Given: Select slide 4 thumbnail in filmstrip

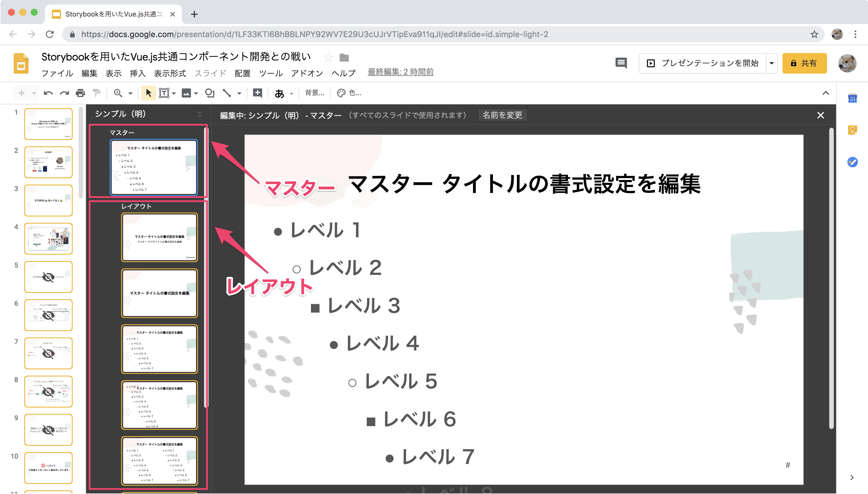Looking at the screenshot, I should tap(48, 238).
